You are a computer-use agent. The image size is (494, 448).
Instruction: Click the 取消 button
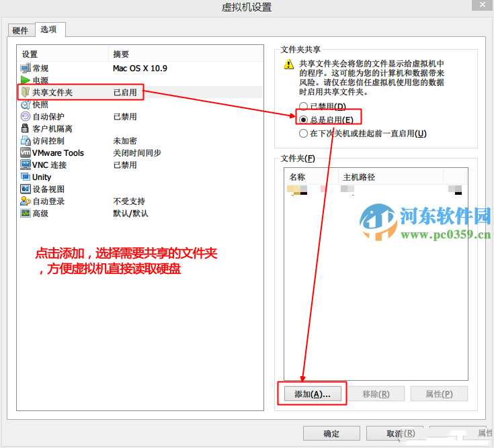click(x=395, y=433)
